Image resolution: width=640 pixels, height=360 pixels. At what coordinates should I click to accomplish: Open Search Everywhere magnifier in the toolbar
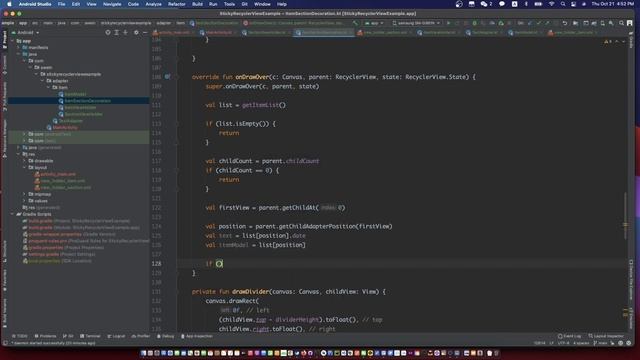click(x=622, y=23)
